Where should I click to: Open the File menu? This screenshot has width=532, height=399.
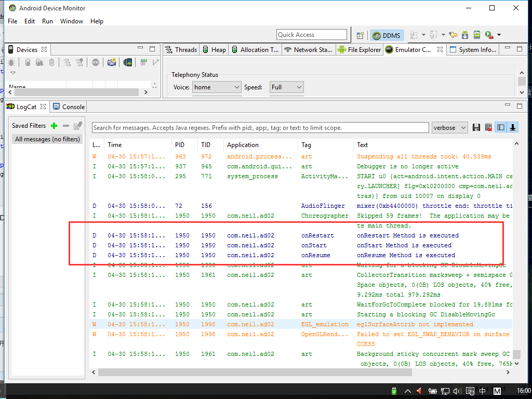point(12,21)
